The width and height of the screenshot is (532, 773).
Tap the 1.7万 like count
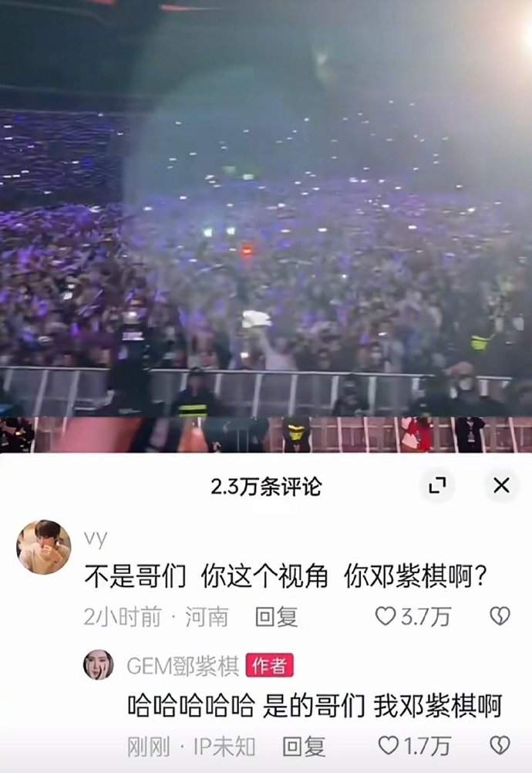pyautogui.click(x=427, y=746)
